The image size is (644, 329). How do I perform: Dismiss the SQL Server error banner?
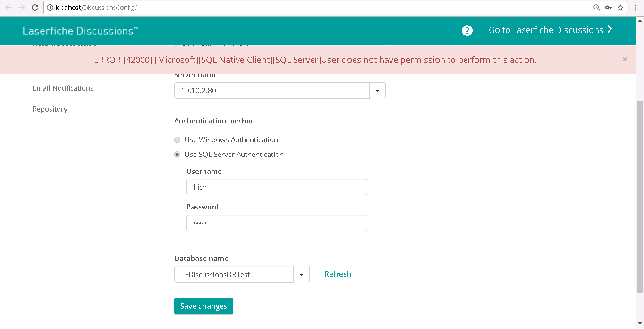(x=625, y=60)
